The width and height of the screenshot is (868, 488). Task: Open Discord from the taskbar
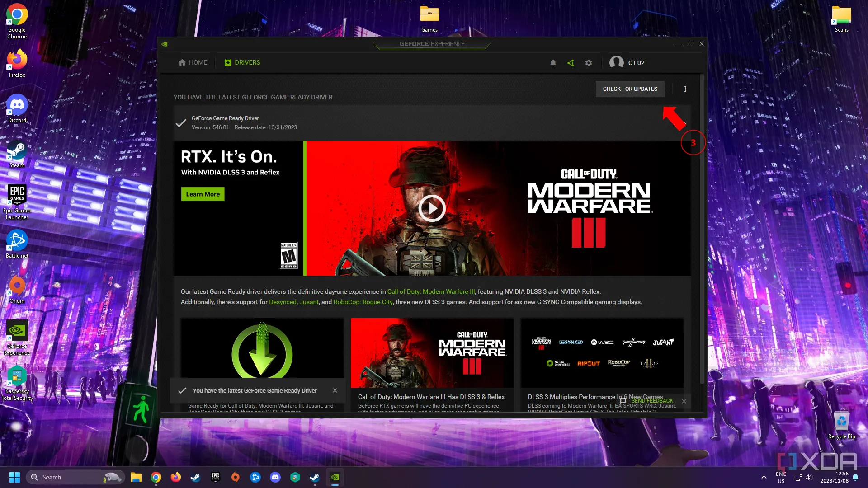[275, 477]
